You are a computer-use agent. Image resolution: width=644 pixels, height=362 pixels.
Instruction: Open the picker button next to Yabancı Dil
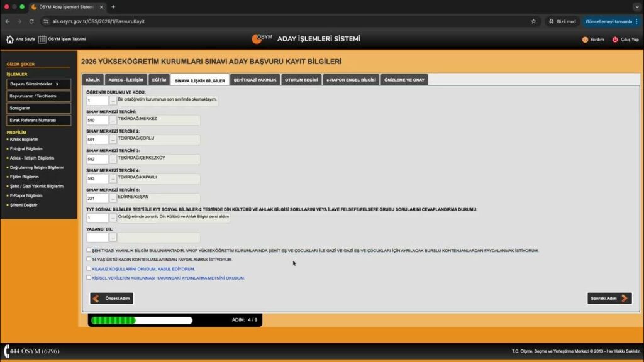pos(113,238)
